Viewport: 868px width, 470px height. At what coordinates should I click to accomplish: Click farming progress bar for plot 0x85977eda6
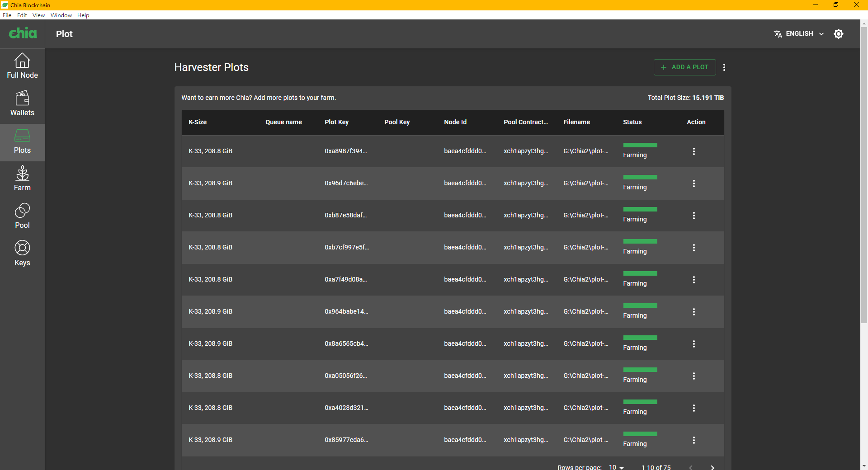(640, 434)
